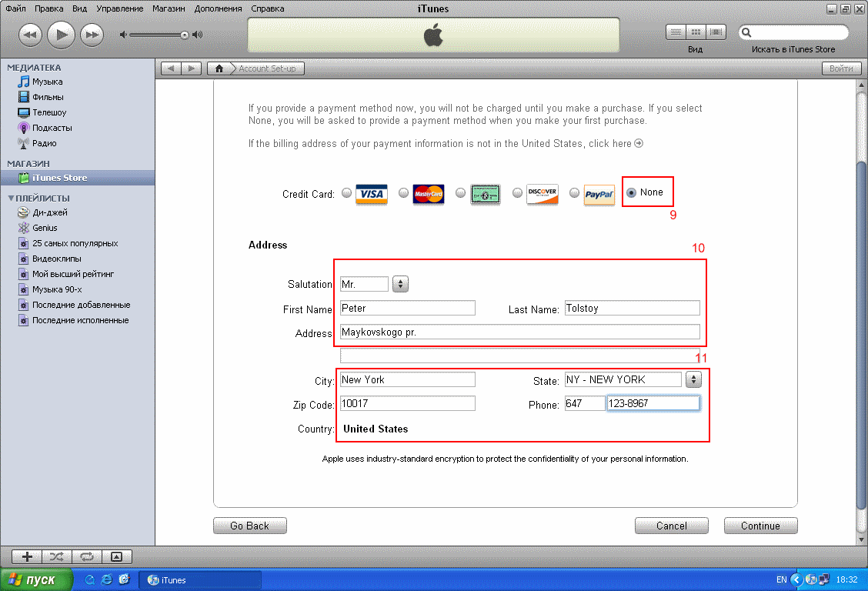Switch to Cover Flow view
The height and width of the screenshot is (591, 868).
(x=716, y=32)
